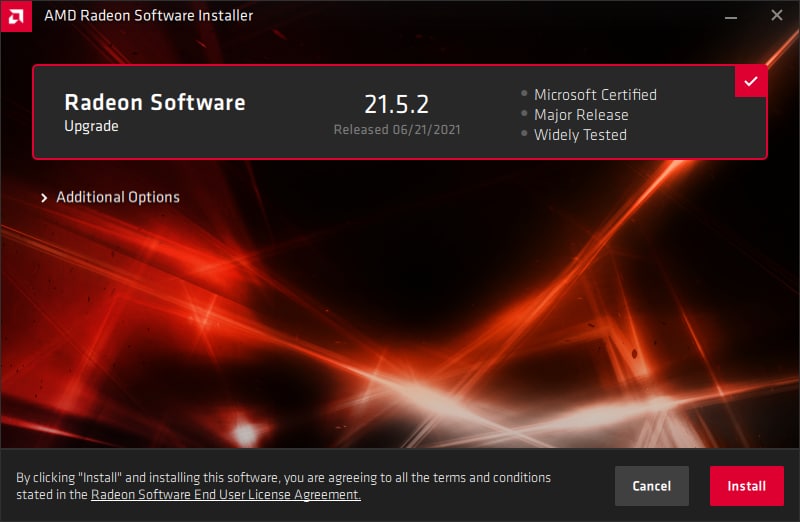Screen dimensions: 800x522
Task: Click the Radeon Software heading on card
Action: [x=155, y=103]
